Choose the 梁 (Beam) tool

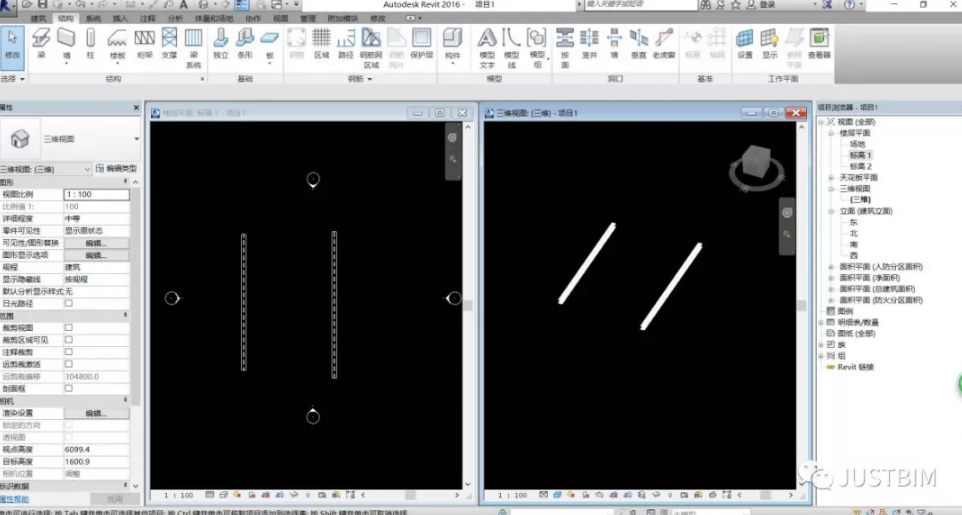41,44
